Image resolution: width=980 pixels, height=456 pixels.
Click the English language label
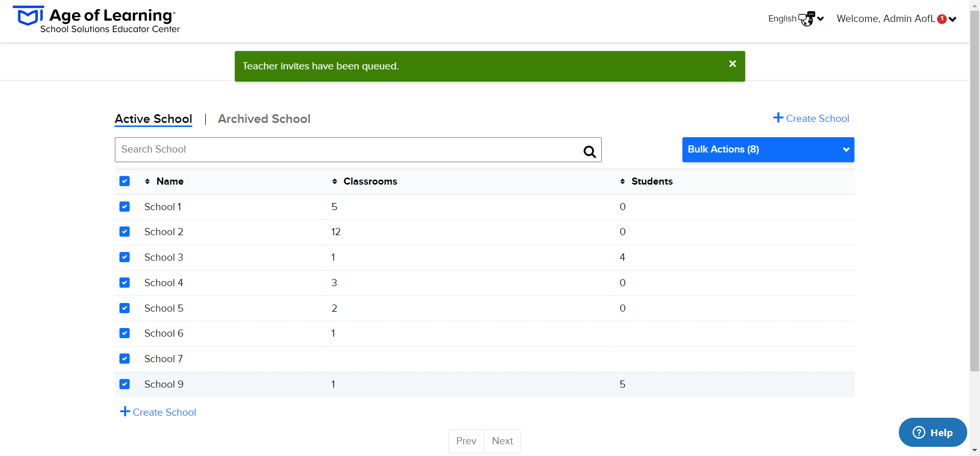782,19
